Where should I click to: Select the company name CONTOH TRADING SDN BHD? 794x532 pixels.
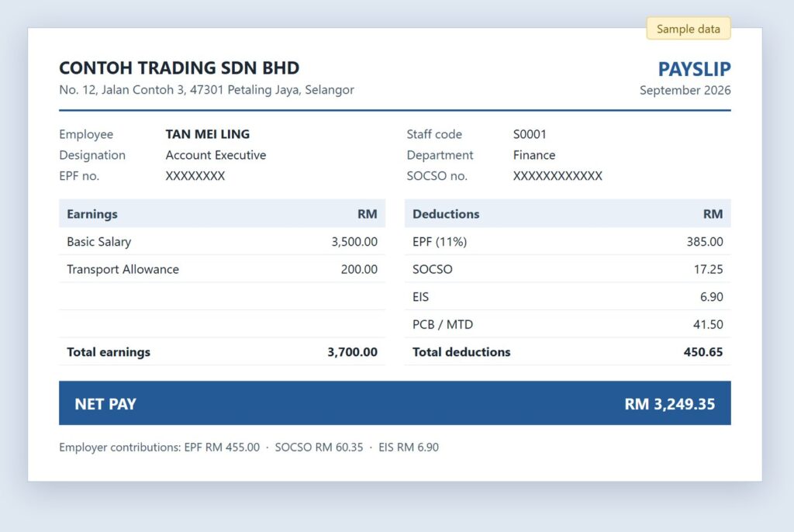coord(179,68)
